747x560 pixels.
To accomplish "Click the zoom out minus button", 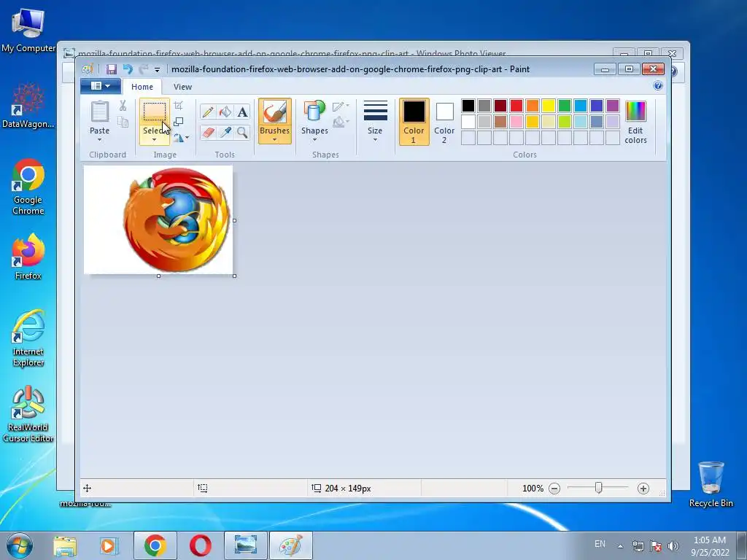I will pos(554,488).
